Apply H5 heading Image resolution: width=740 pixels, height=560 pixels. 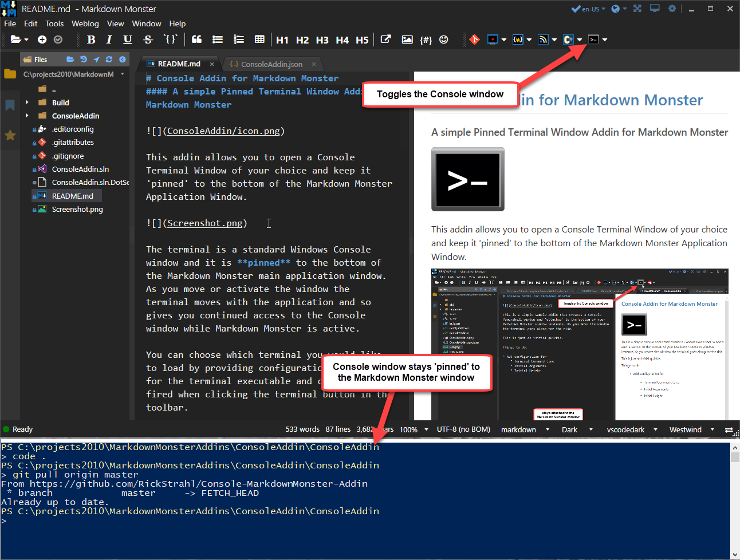tap(362, 40)
